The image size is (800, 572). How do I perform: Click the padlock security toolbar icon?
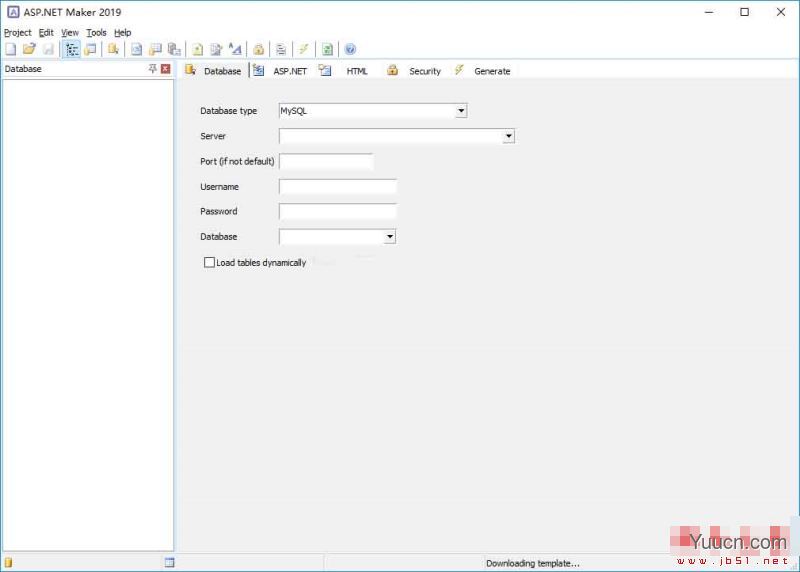click(x=259, y=49)
